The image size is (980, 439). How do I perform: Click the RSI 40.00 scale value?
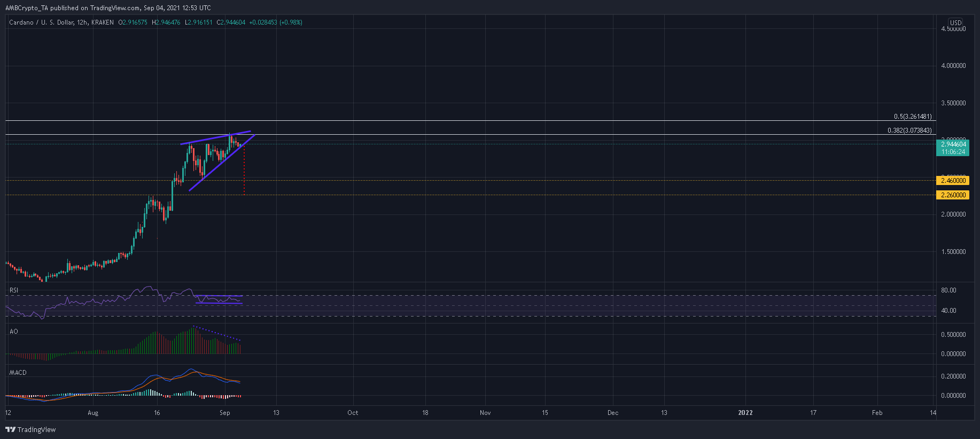(948, 311)
